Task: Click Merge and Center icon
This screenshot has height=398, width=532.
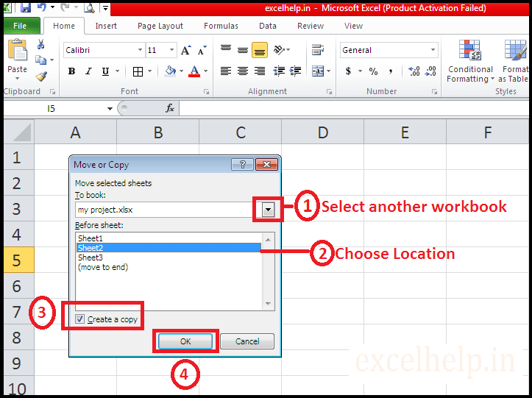Action: [318, 71]
